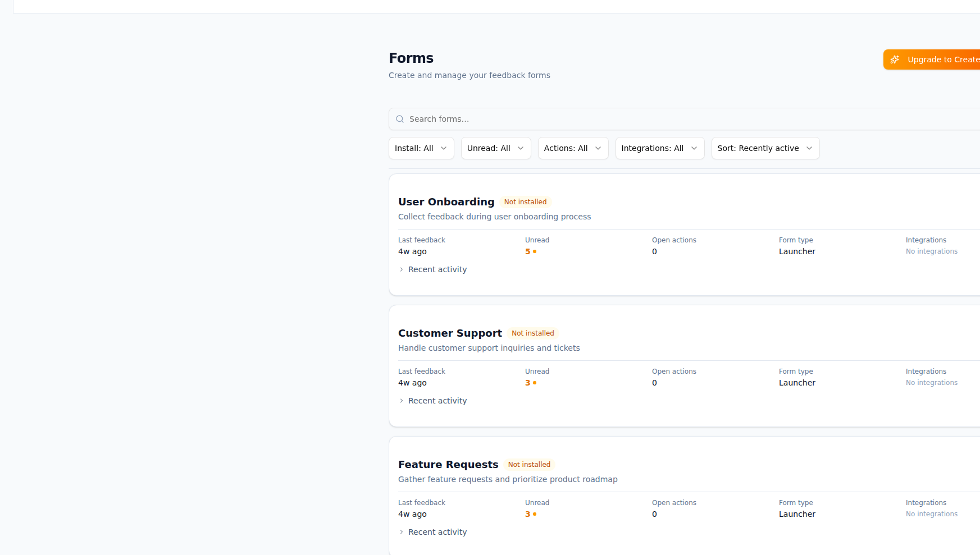Select the Feature Requests form title

point(448,464)
